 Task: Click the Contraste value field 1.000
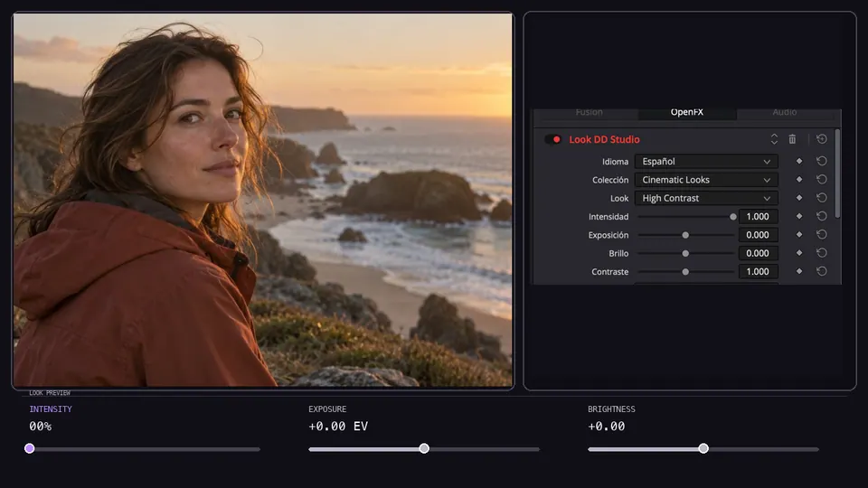(758, 271)
